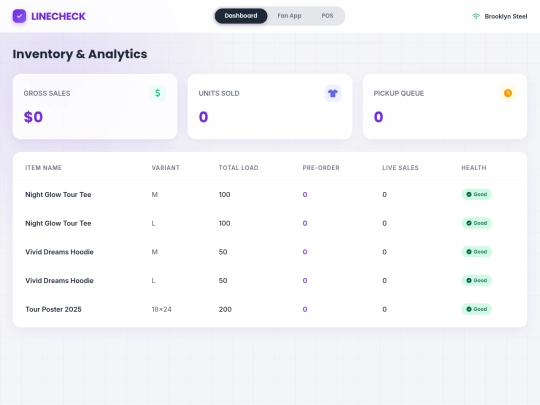Click the LineCheck checkmark logo icon
The image size is (540, 405).
coord(19,16)
